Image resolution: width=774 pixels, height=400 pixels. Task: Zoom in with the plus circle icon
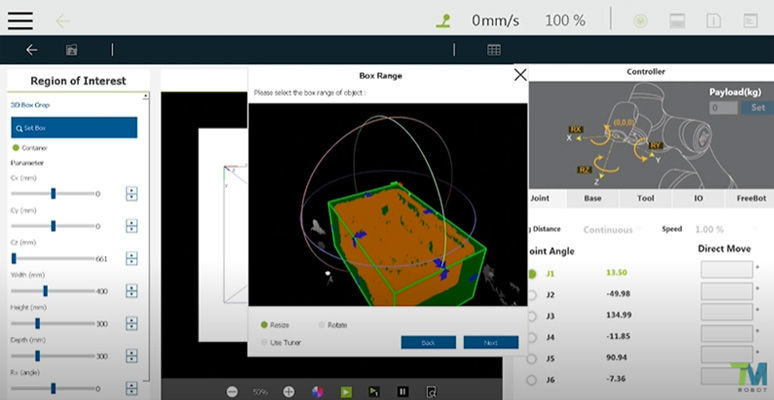289,392
